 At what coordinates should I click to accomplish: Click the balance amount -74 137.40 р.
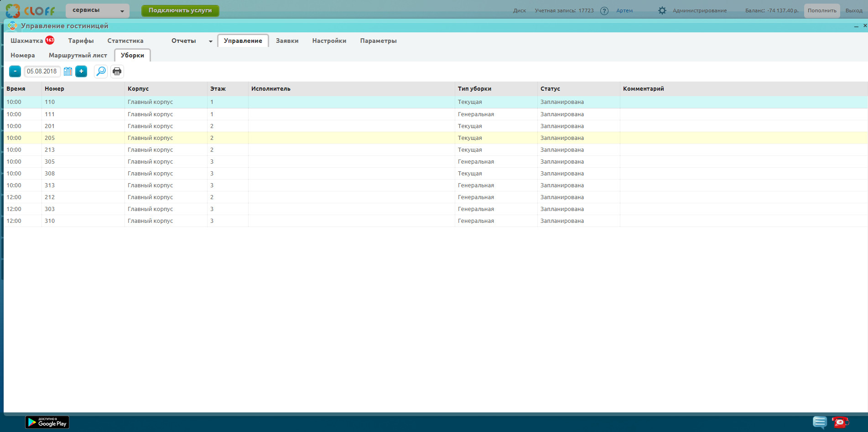tap(782, 10)
